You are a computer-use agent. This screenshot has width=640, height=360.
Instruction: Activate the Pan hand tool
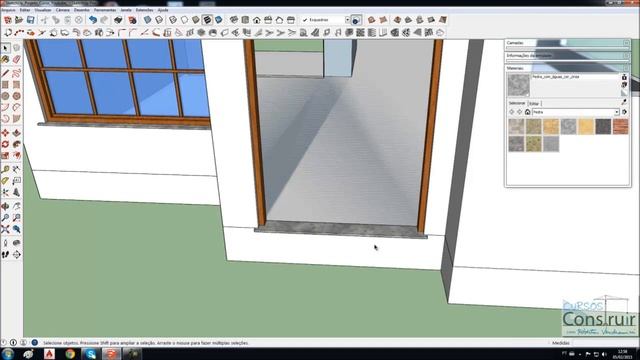(x=17, y=206)
